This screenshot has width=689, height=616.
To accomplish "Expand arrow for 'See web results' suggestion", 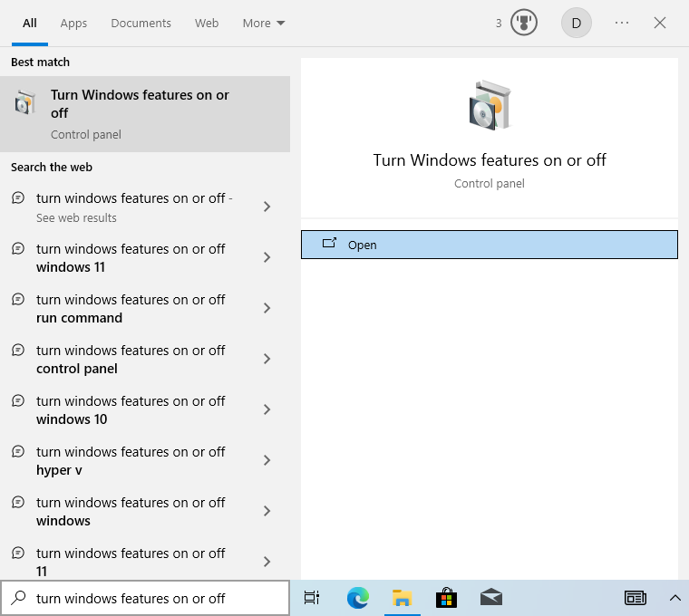I will click(x=267, y=207).
